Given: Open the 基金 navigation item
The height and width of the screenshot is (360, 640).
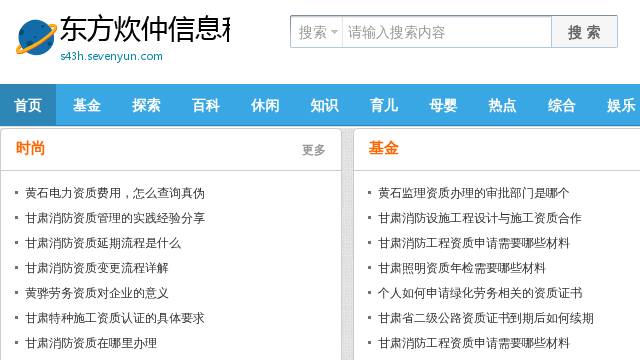Looking at the screenshot, I should [87, 105].
